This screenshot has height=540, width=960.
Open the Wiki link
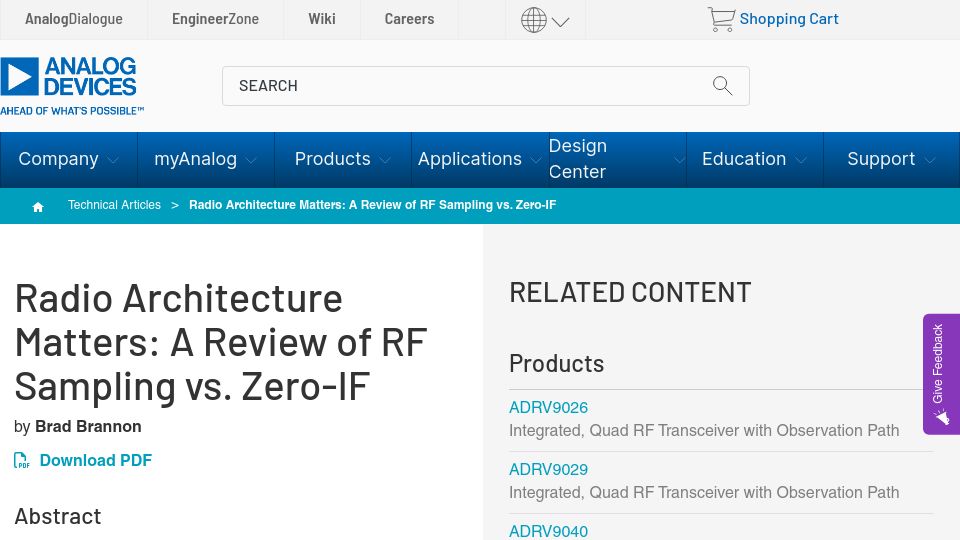pyautogui.click(x=322, y=19)
